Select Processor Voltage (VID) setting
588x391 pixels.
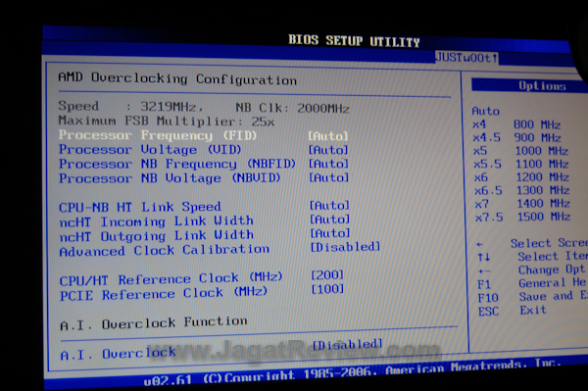pos(150,149)
